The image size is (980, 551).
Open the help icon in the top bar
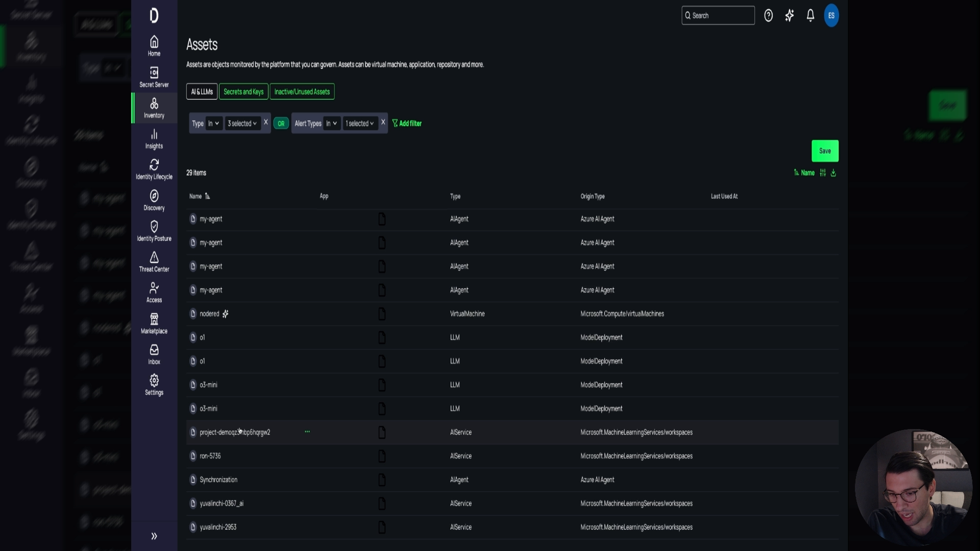point(769,16)
